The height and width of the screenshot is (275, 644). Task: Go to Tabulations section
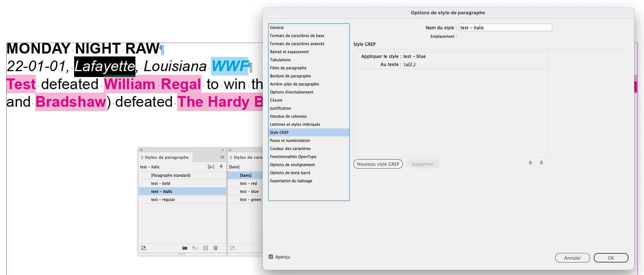(309, 60)
